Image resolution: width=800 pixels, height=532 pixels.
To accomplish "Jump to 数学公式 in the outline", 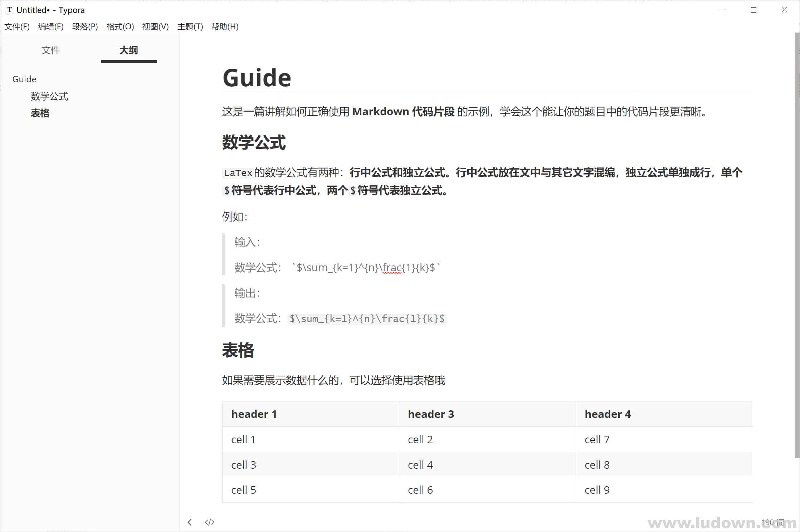I will point(49,96).
